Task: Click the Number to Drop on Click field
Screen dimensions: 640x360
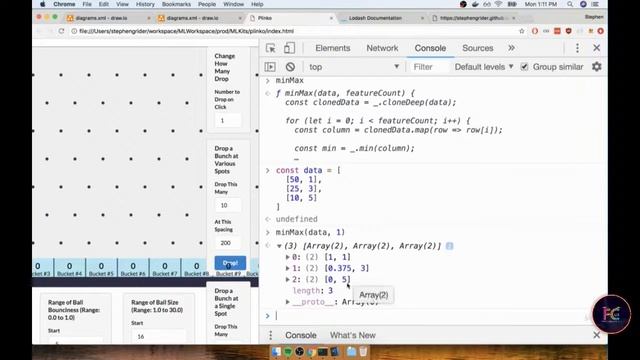Action: tap(228, 120)
